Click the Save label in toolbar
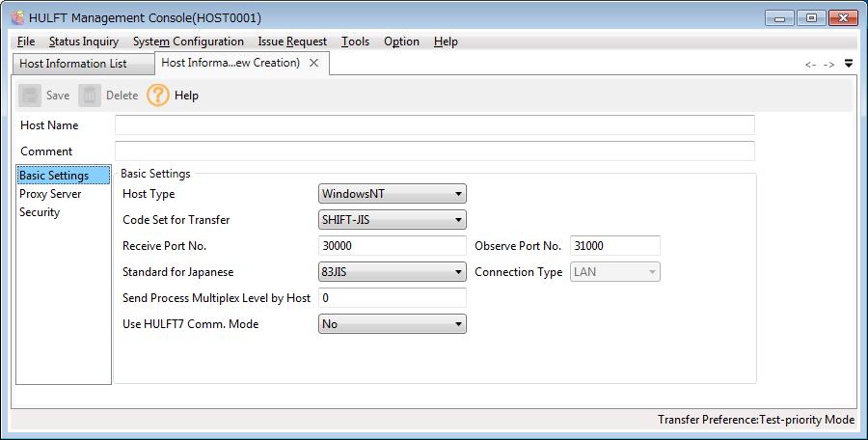 point(58,96)
